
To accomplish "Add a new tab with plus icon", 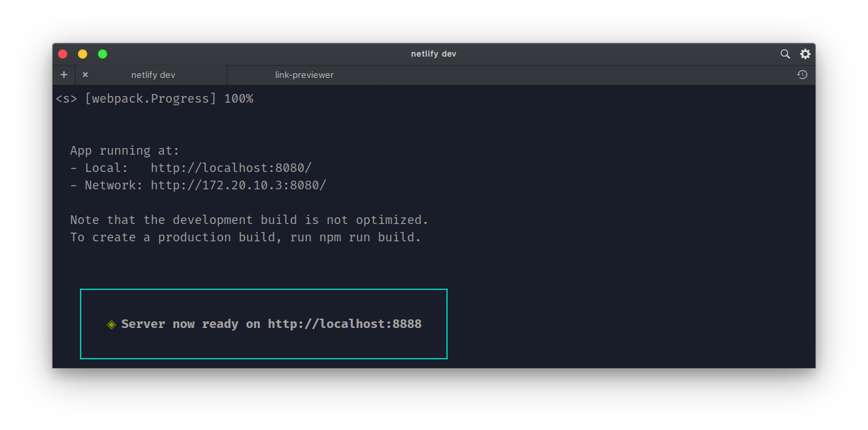I will [x=64, y=75].
